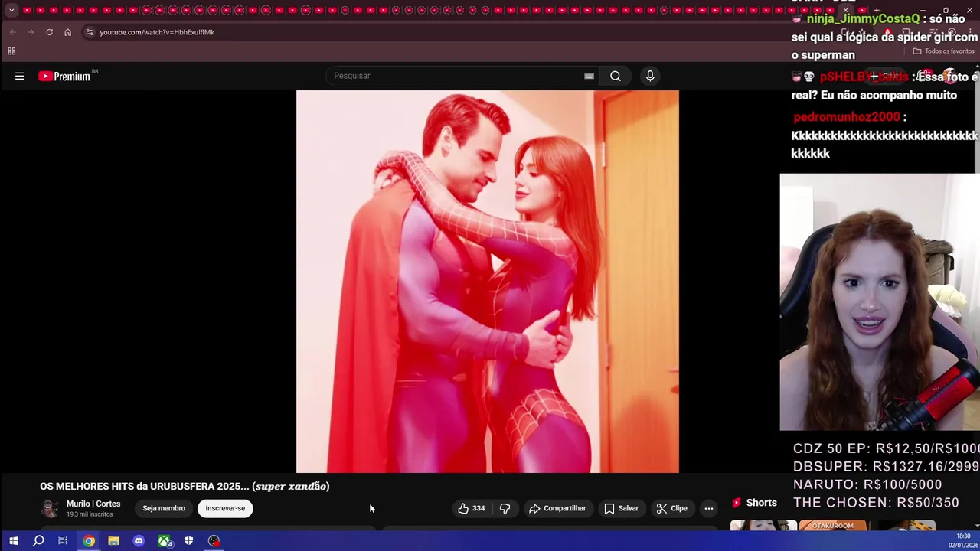Open the Shorts section header
This screenshot has width=980, height=551.
pyautogui.click(x=754, y=503)
